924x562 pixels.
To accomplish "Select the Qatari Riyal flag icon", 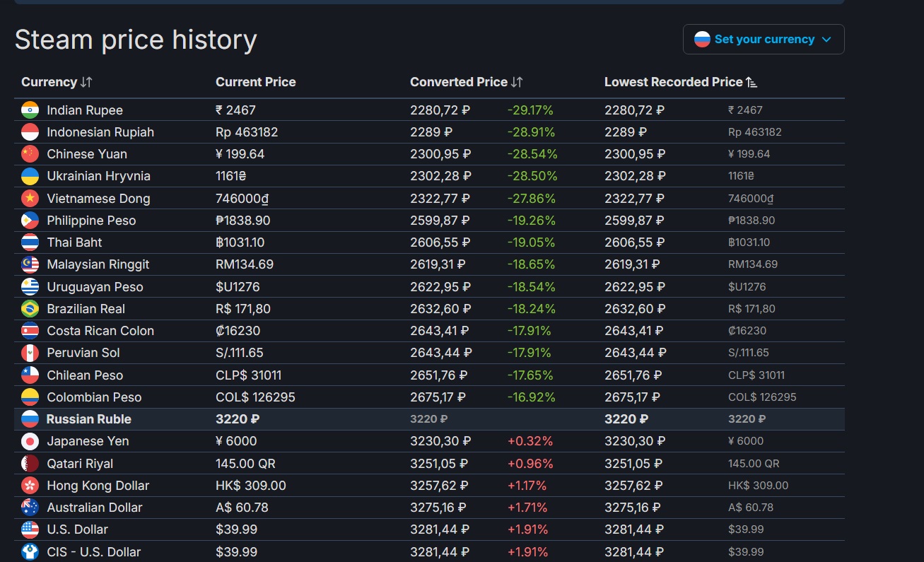I will (30, 464).
